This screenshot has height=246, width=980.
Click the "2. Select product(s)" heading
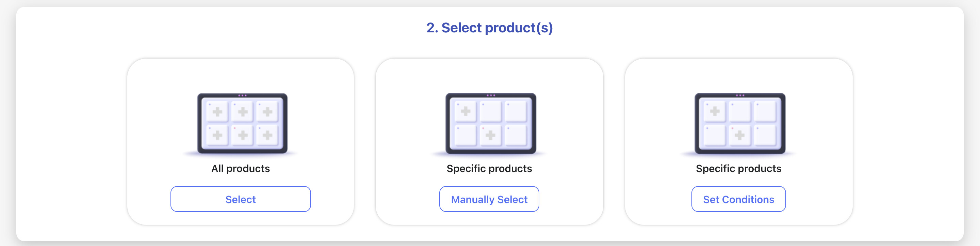pyautogui.click(x=490, y=28)
